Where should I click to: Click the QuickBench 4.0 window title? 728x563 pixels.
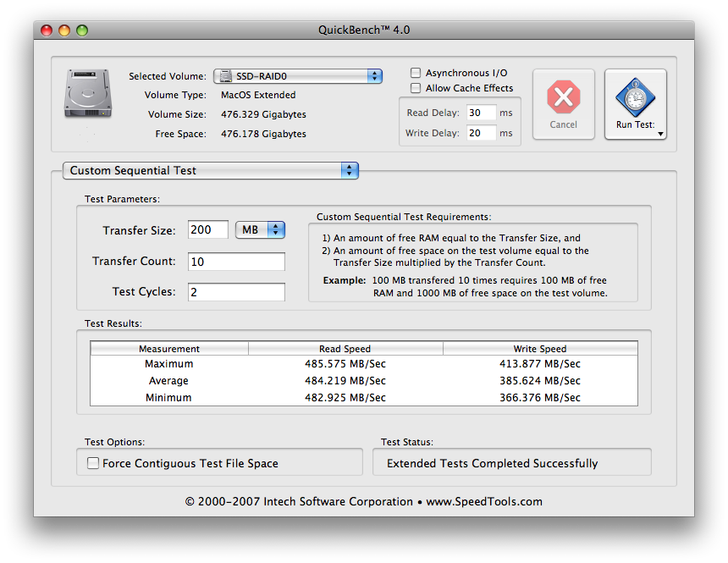pyautogui.click(x=364, y=30)
